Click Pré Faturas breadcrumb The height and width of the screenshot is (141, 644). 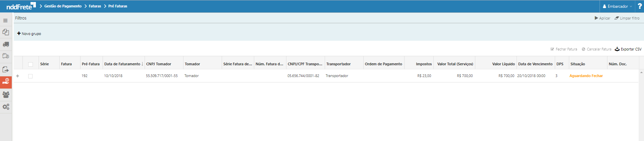[x=118, y=6]
